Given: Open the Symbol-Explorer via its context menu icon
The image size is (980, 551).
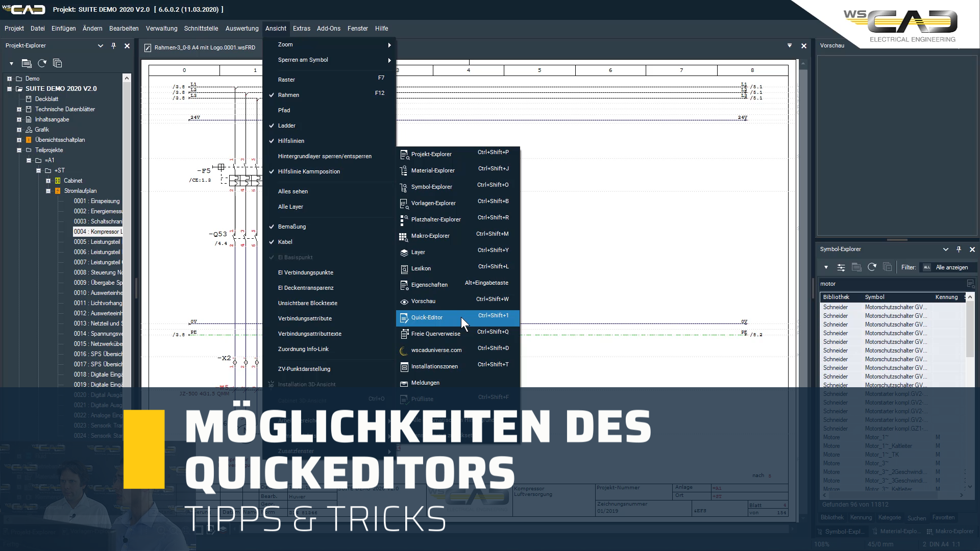Looking at the screenshot, I should (x=404, y=187).
